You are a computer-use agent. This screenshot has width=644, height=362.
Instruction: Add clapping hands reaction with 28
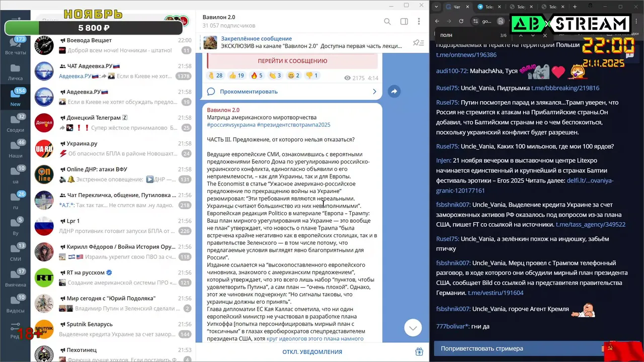point(215,75)
